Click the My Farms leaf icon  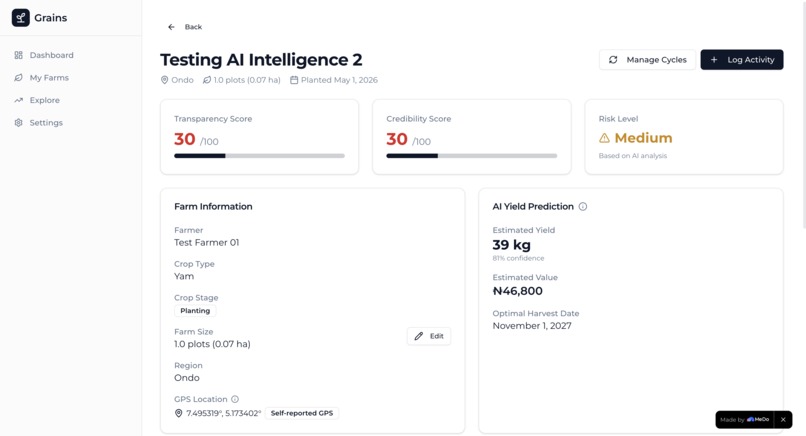click(x=19, y=78)
